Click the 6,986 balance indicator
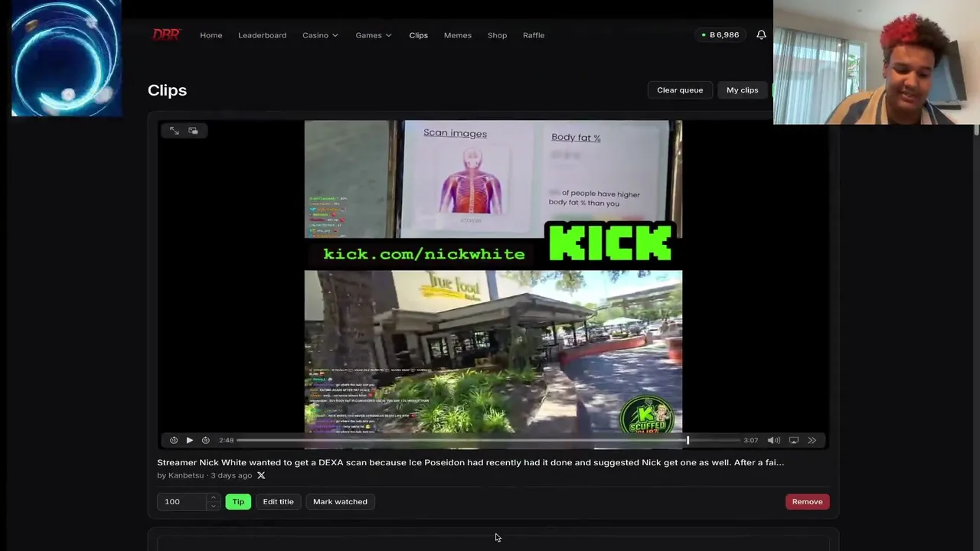This screenshot has height=551, width=980. [720, 35]
